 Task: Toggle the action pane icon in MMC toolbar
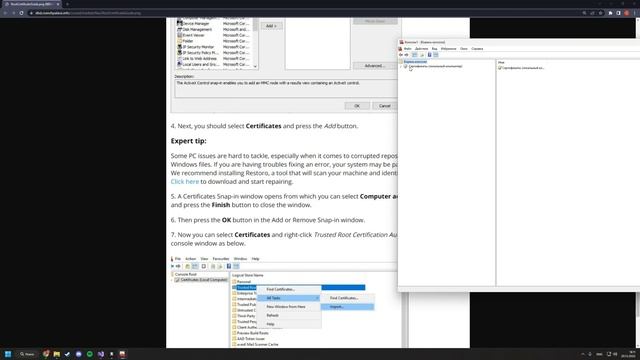tap(436, 55)
